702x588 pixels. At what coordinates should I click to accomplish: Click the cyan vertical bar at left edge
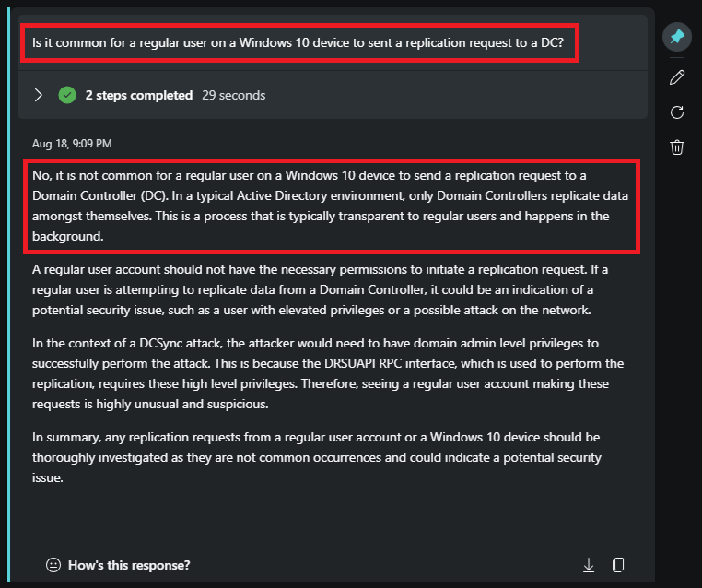pos(9,295)
